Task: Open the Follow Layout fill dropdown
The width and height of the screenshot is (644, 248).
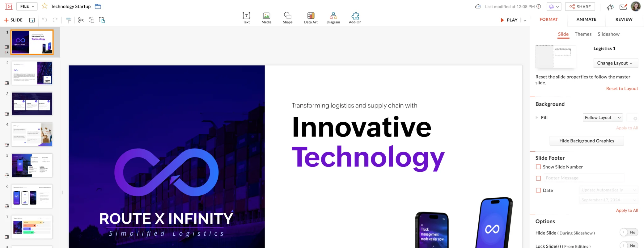Action: tap(603, 117)
